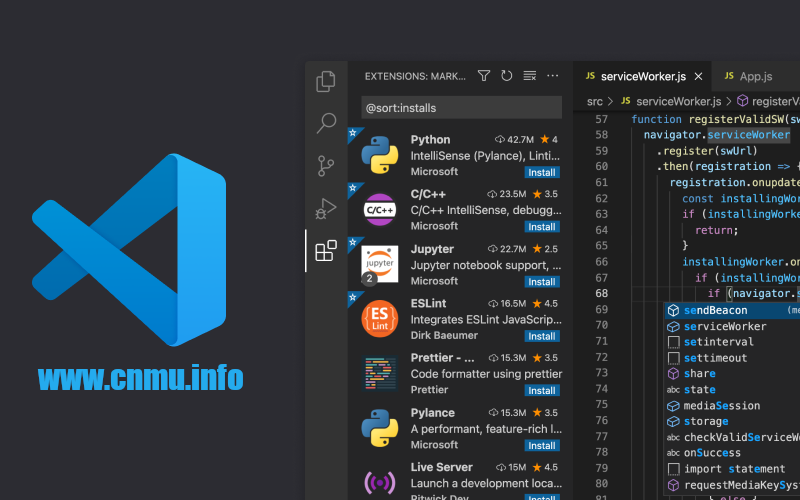Click the Jupyter extension icon
The width and height of the screenshot is (800, 500).
[380, 264]
